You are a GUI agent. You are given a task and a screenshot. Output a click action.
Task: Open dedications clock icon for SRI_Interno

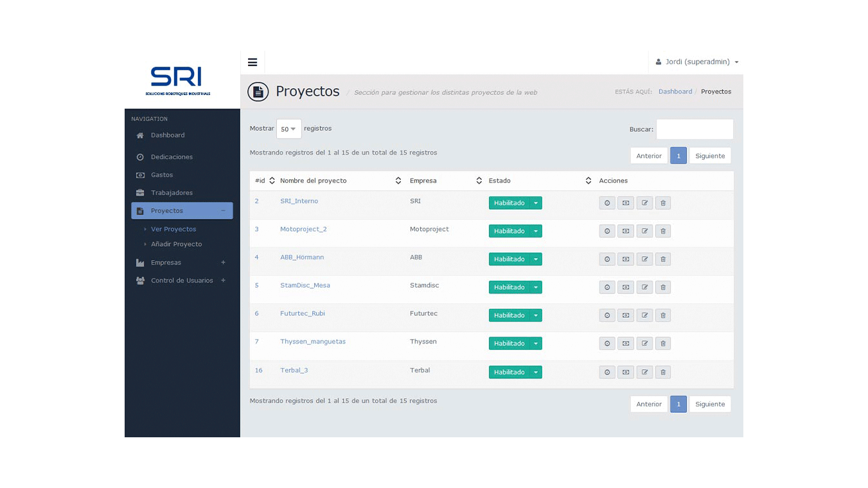pos(607,203)
